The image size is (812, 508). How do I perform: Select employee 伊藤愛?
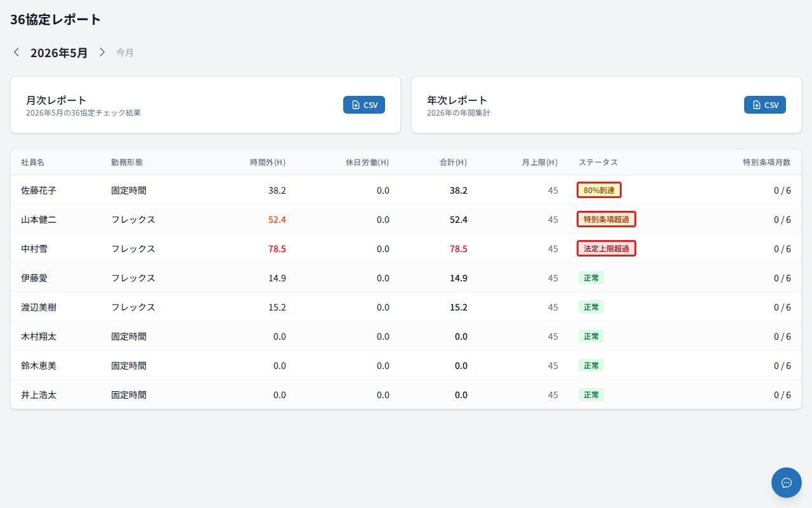34,278
